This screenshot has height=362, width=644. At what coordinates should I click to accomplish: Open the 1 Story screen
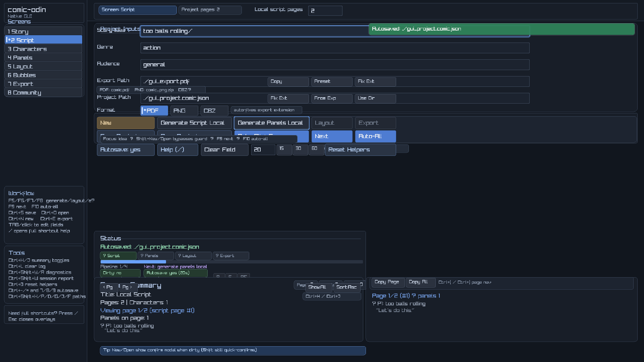pos(44,32)
